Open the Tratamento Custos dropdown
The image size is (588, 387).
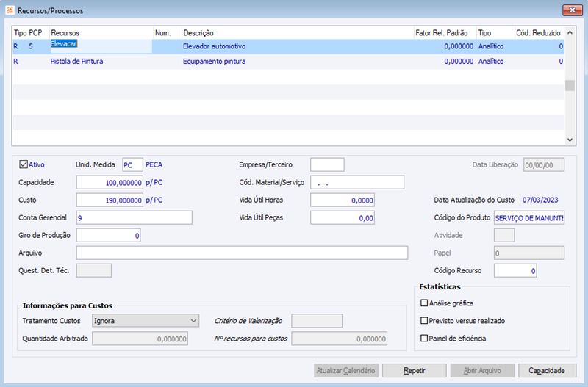coord(146,321)
